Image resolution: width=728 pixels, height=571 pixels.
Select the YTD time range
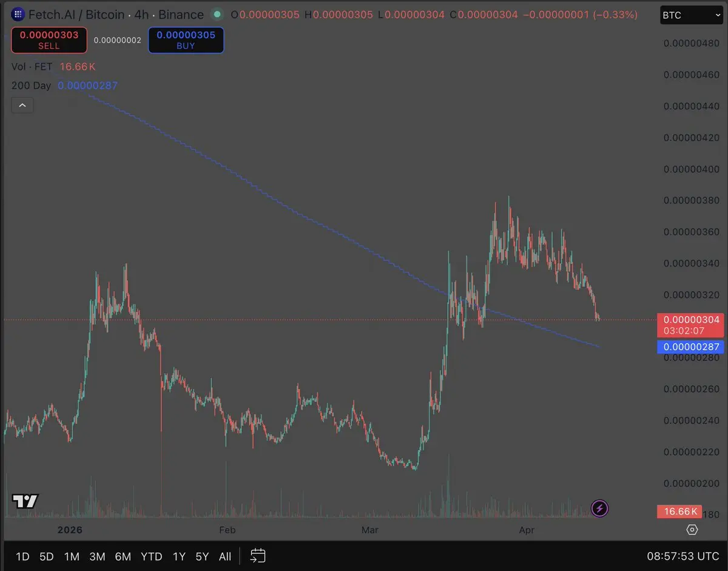(x=151, y=556)
